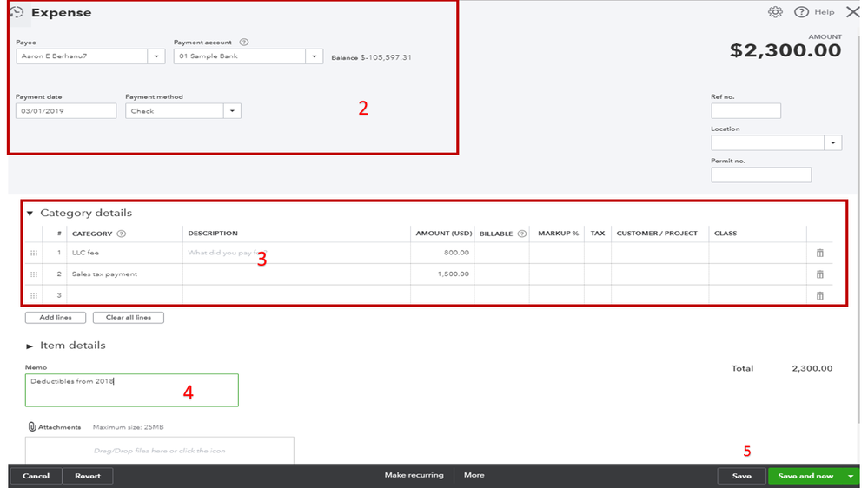
Task: Grab the drag handle for line 1
Action: [34, 253]
